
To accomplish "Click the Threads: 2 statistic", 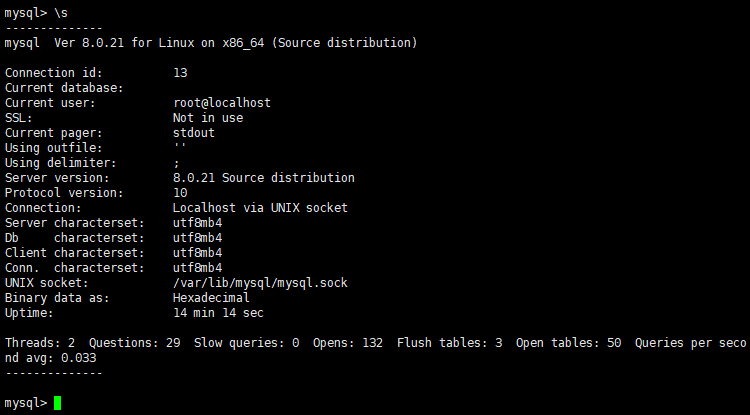I will (x=40, y=343).
